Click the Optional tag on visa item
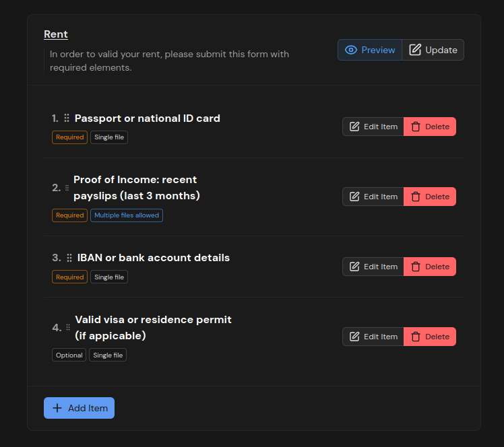 (69, 355)
